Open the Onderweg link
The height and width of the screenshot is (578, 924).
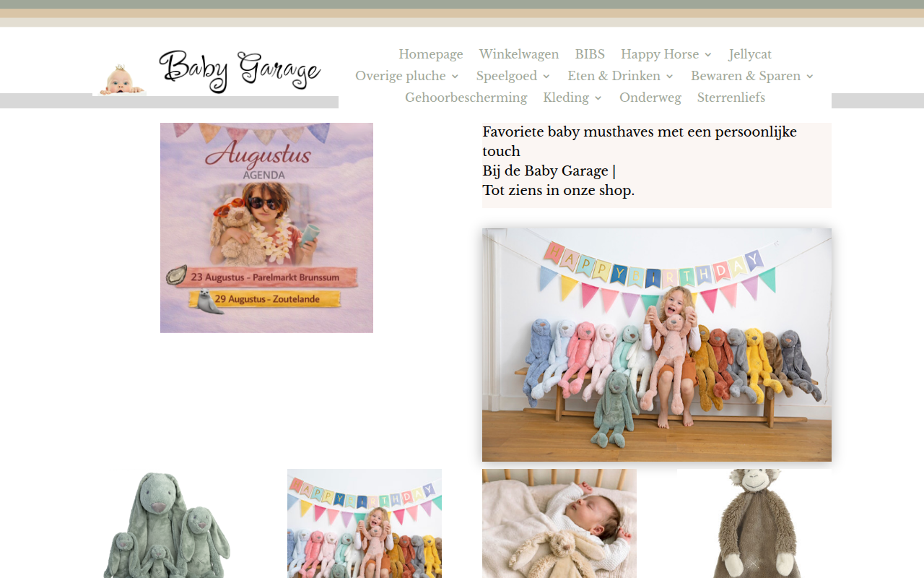[x=650, y=98]
